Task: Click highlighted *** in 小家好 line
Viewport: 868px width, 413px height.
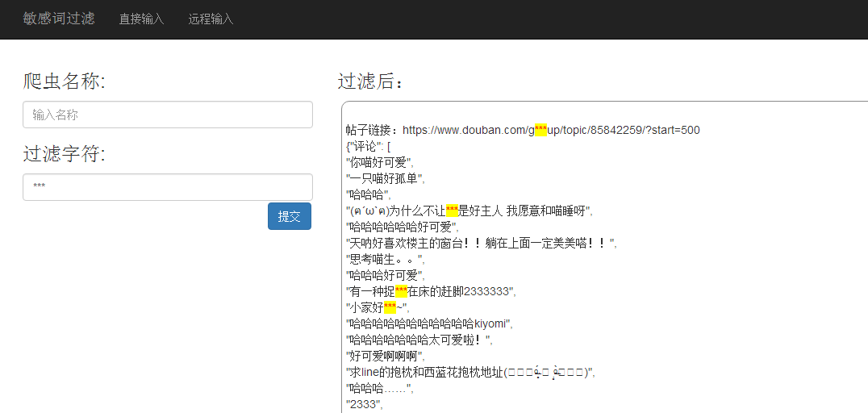Action: pyautogui.click(x=390, y=307)
